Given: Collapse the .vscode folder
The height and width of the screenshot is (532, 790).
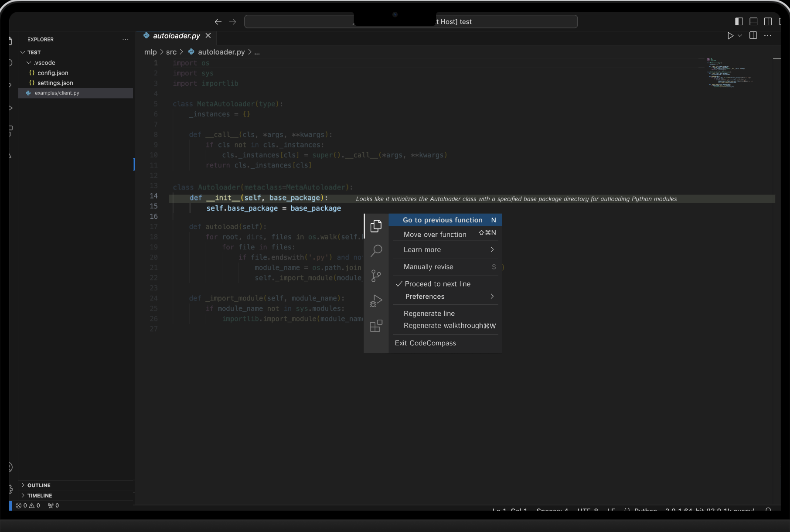Looking at the screenshot, I should (29, 63).
